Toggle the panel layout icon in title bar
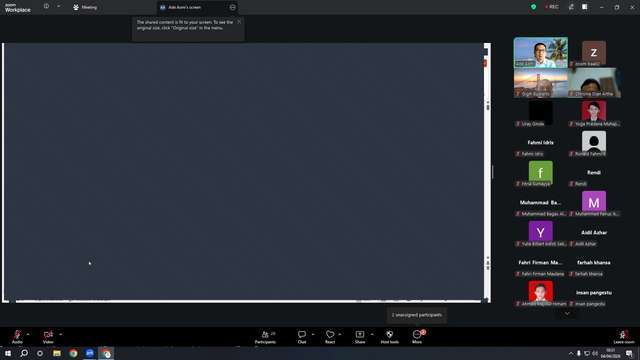The image size is (640, 360). (x=584, y=7)
